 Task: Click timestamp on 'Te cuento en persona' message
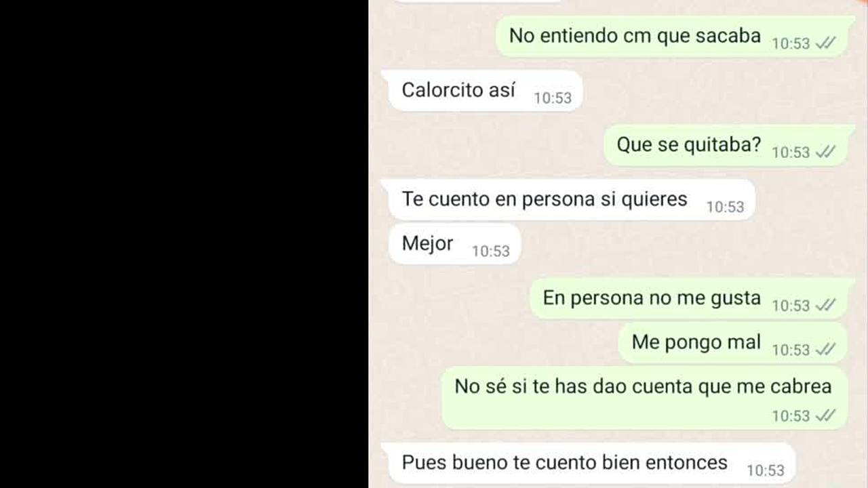pyautogui.click(x=725, y=207)
